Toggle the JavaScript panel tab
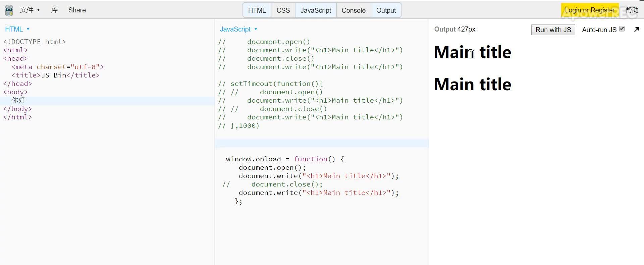Screen dimensions: 644x265 coord(316,10)
